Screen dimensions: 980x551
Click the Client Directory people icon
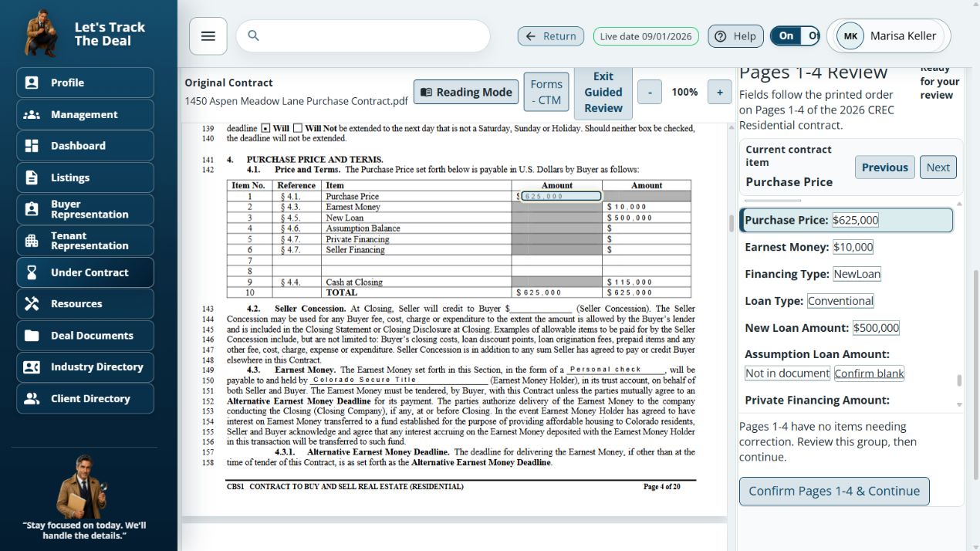pyautogui.click(x=32, y=399)
